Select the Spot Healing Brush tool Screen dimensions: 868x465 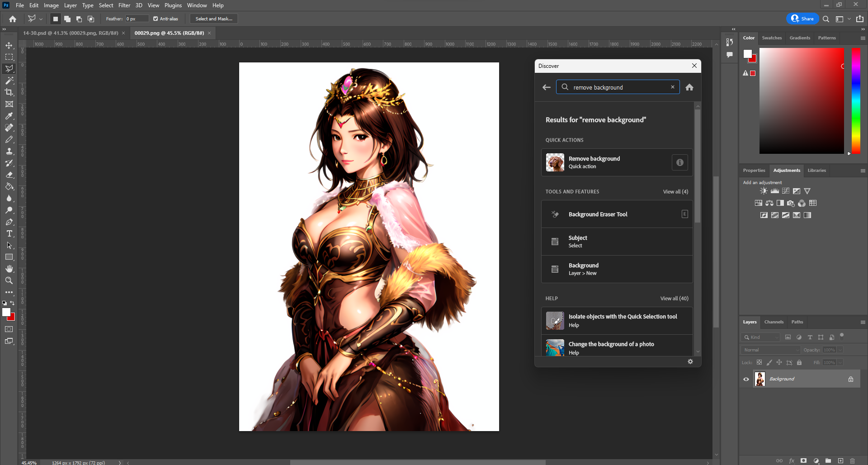click(x=9, y=128)
